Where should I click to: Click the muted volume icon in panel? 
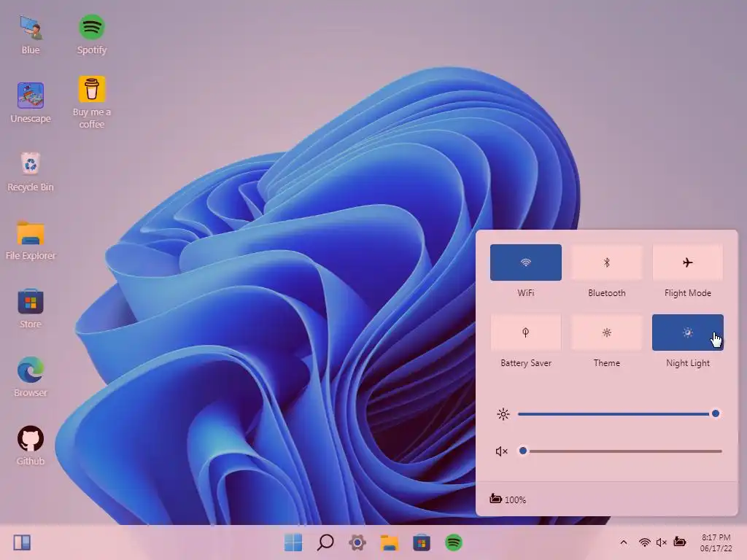tap(502, 451)
